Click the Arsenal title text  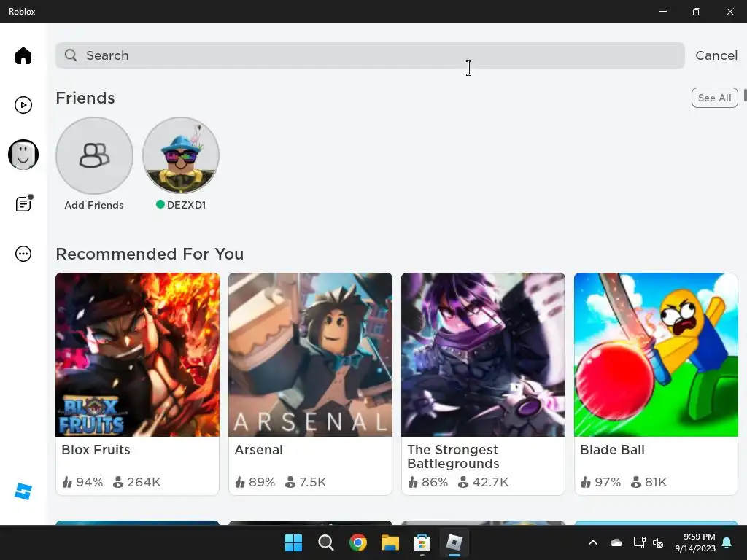[259, 449]
